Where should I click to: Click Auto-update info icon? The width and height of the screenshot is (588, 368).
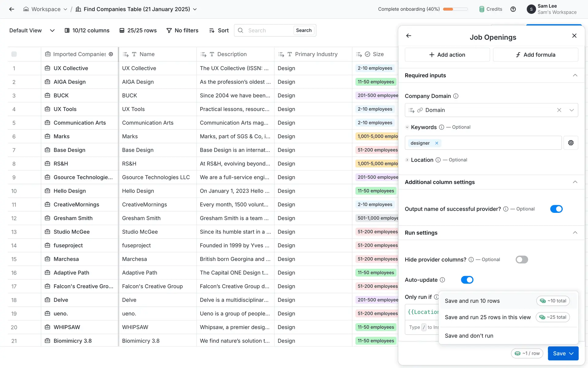tap(442, 280)
